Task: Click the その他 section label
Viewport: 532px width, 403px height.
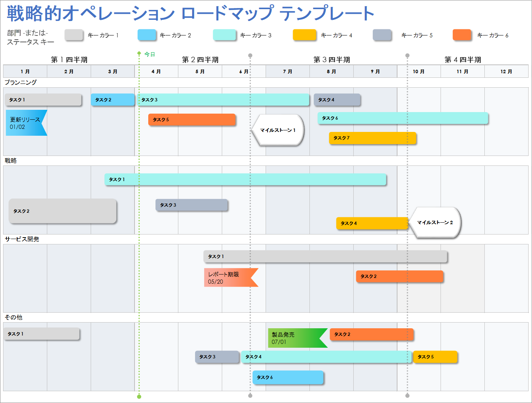Action: point(13,317)
